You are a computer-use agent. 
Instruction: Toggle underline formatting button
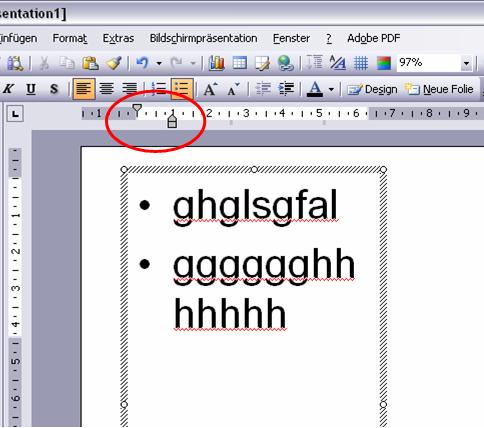pyautogui.click(x=31, y=89)
